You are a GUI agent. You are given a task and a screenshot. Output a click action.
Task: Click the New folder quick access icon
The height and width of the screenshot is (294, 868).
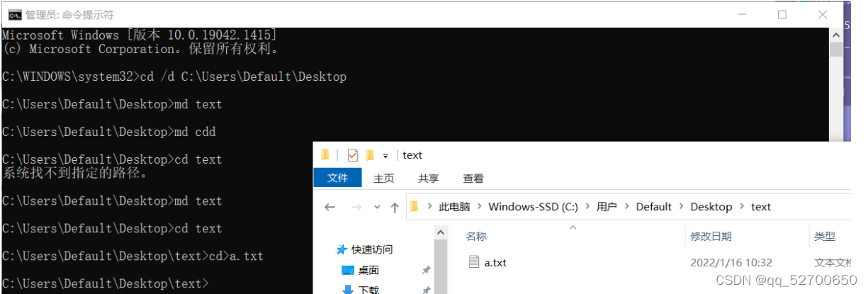(x=370, y=155)
